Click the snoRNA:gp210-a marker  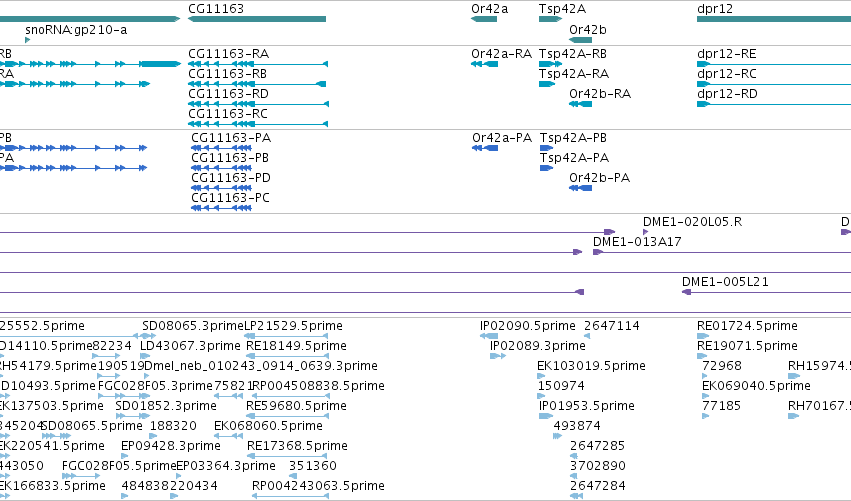28,40
